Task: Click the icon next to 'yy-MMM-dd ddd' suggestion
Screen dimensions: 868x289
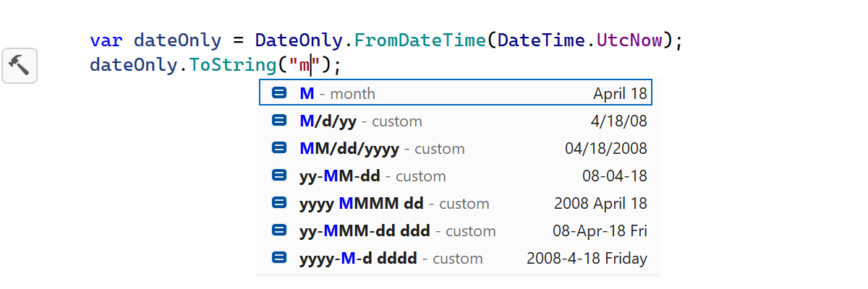Action: click(x=279, y=230)
